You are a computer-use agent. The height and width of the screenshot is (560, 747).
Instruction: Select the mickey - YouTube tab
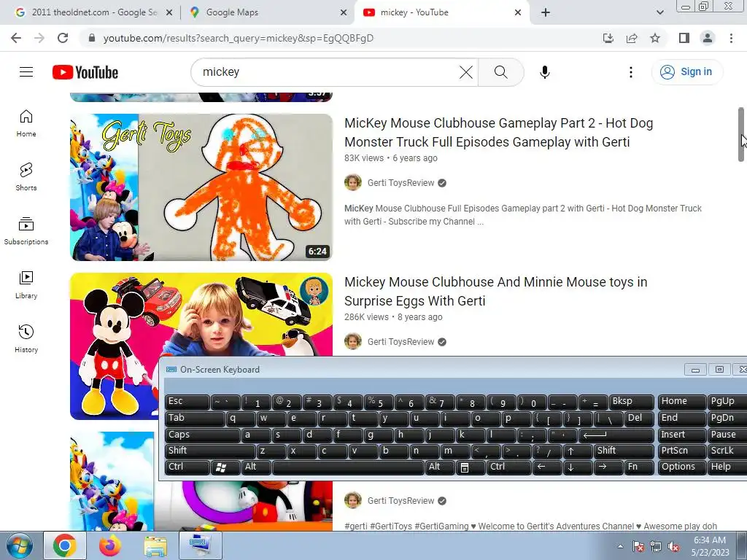pos(441,12)
